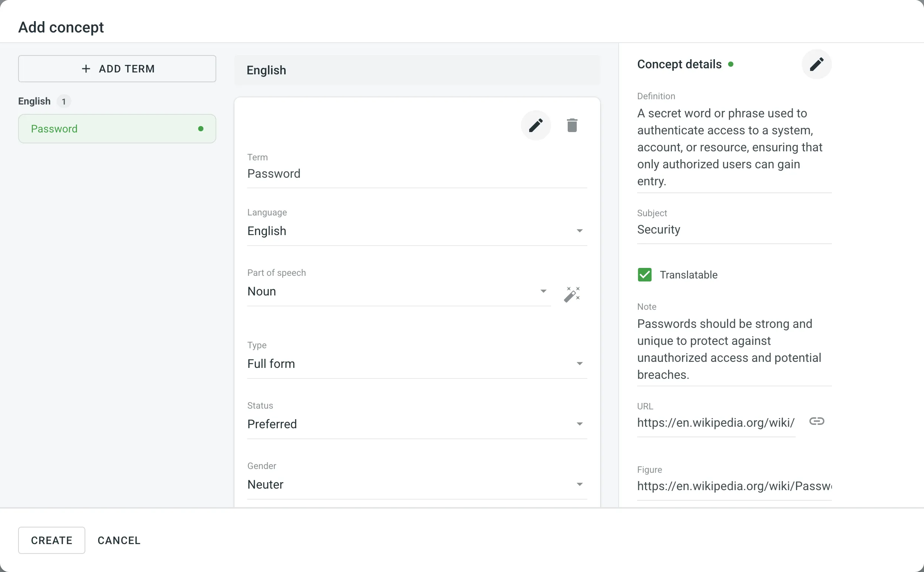
Task: Open the Status dropdown showing Preferred
Action: [x=579, y=424]
